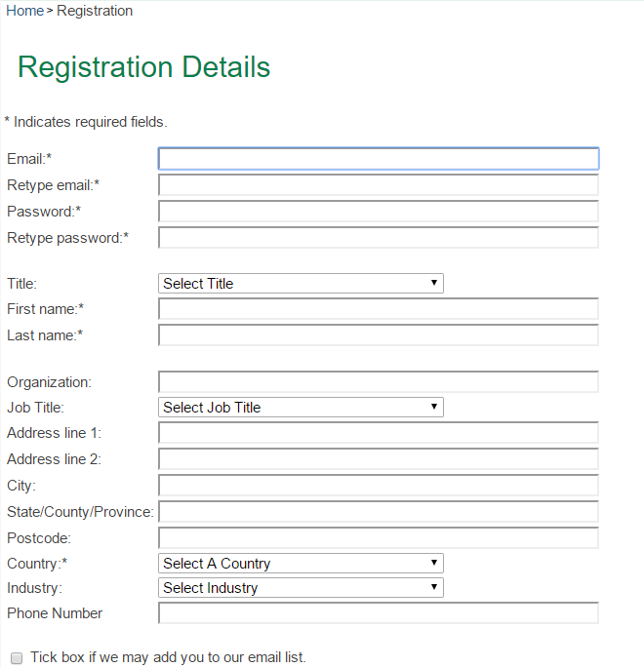Screen dimensions: 644x668
Task: Click the Registration breadcrumb item
Action: [95, 11]
